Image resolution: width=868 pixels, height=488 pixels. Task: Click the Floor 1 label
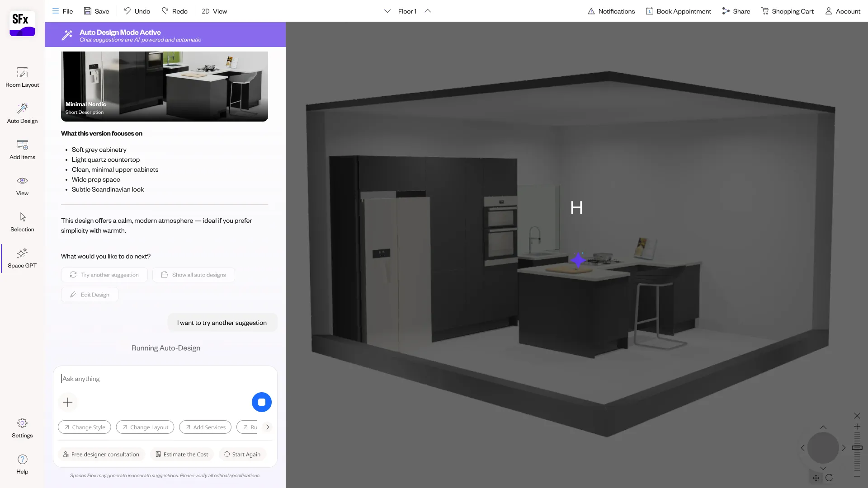click(407, 11)
